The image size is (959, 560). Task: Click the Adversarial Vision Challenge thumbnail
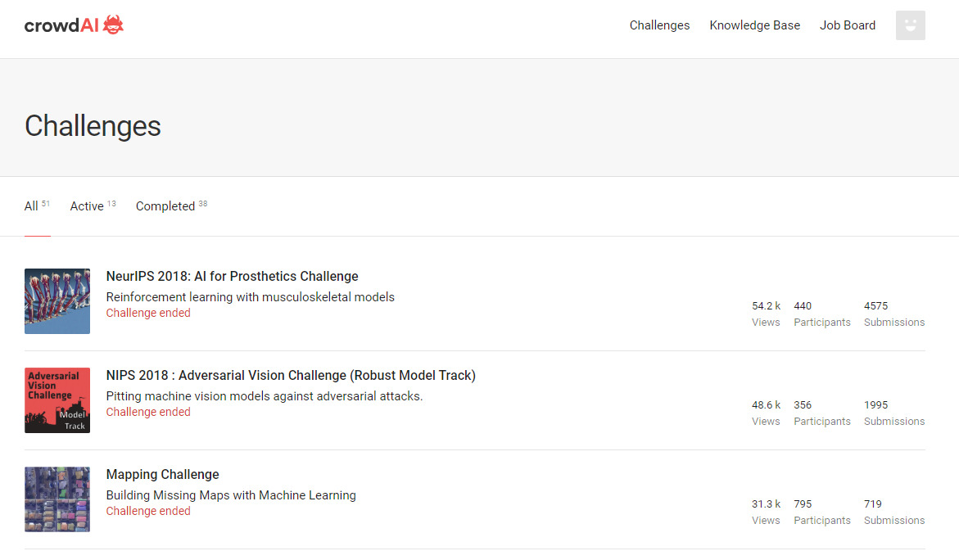57,400
